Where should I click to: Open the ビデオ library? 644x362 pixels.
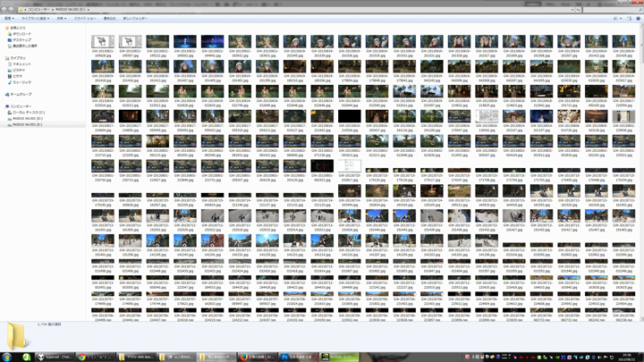pos(18,76)
